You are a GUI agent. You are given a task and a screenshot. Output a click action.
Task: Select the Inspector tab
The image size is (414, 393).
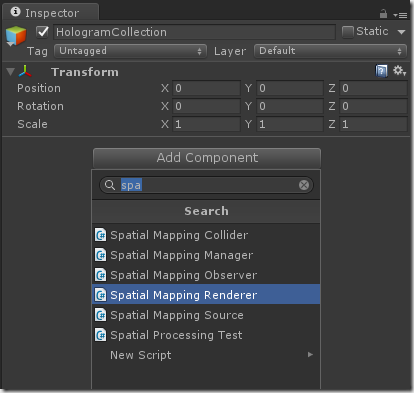51,13
